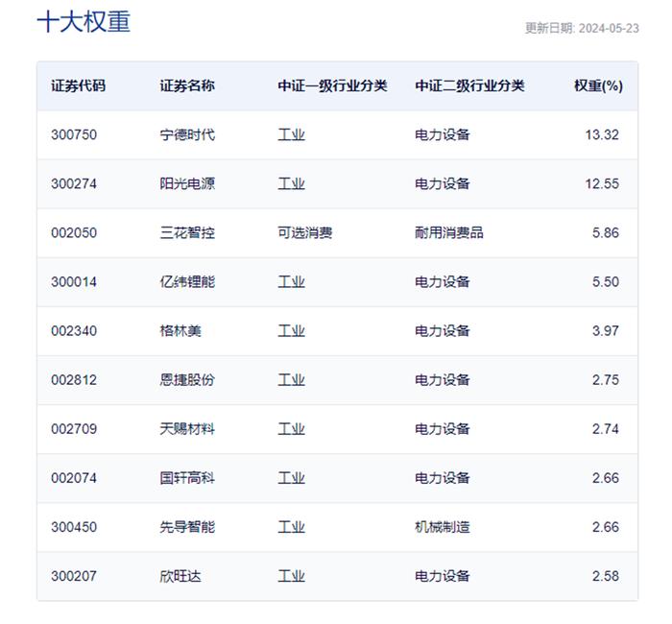Viewport: 672px width, 624px height.
Task: Click the 欣旺达 security name
Action: 180,576
